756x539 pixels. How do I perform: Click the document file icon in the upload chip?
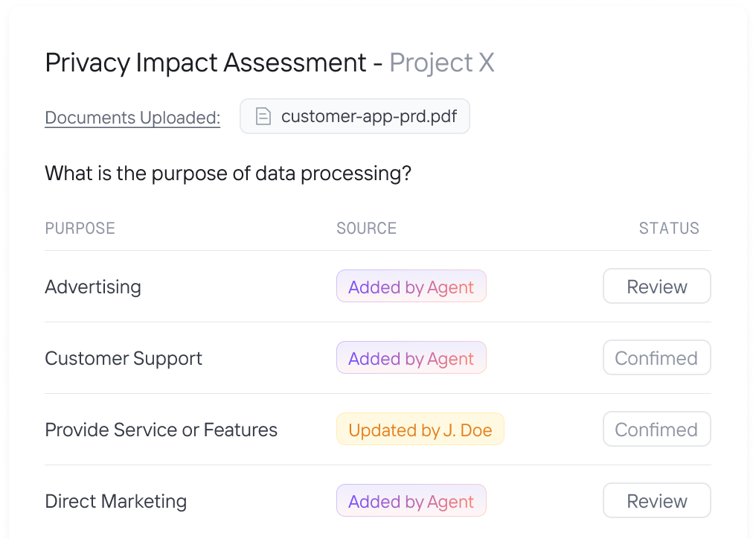(262, 117)
